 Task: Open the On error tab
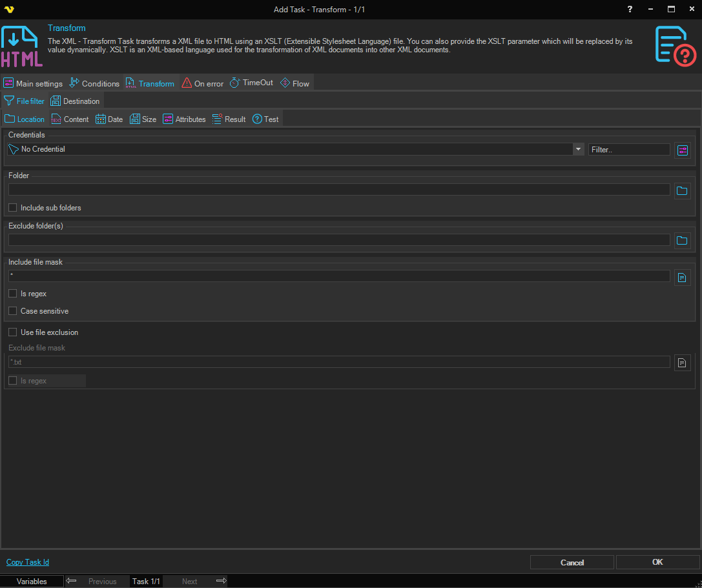[202, 83]
